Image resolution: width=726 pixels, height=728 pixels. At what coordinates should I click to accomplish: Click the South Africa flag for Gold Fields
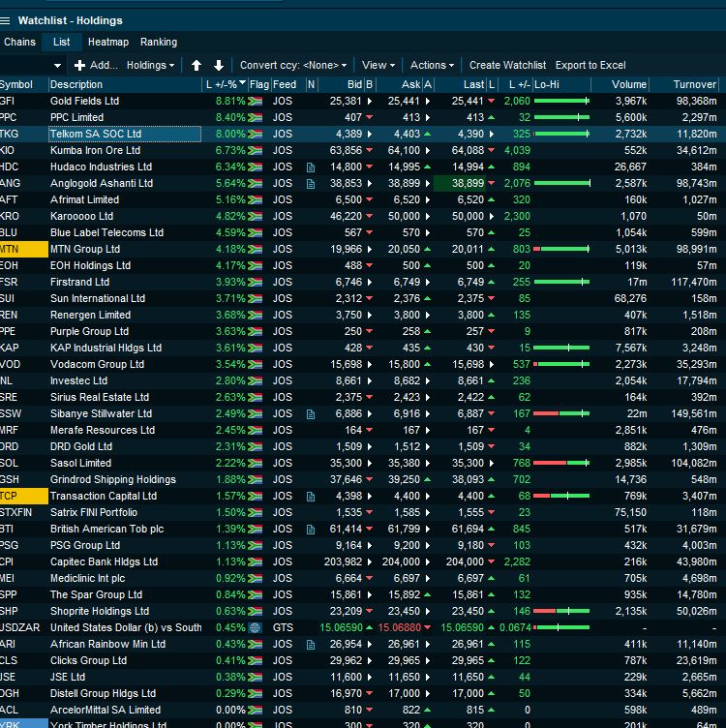click(x=255, y=102)
